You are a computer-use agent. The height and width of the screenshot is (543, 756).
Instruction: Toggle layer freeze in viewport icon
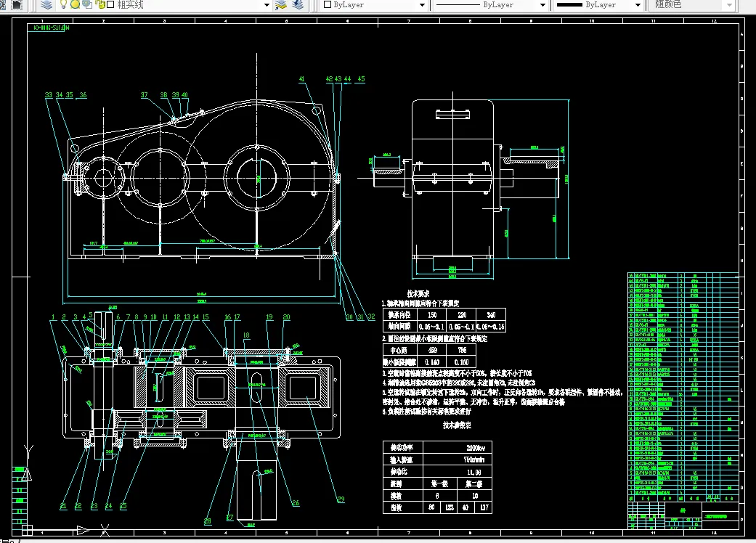click(x=87, y=5)
